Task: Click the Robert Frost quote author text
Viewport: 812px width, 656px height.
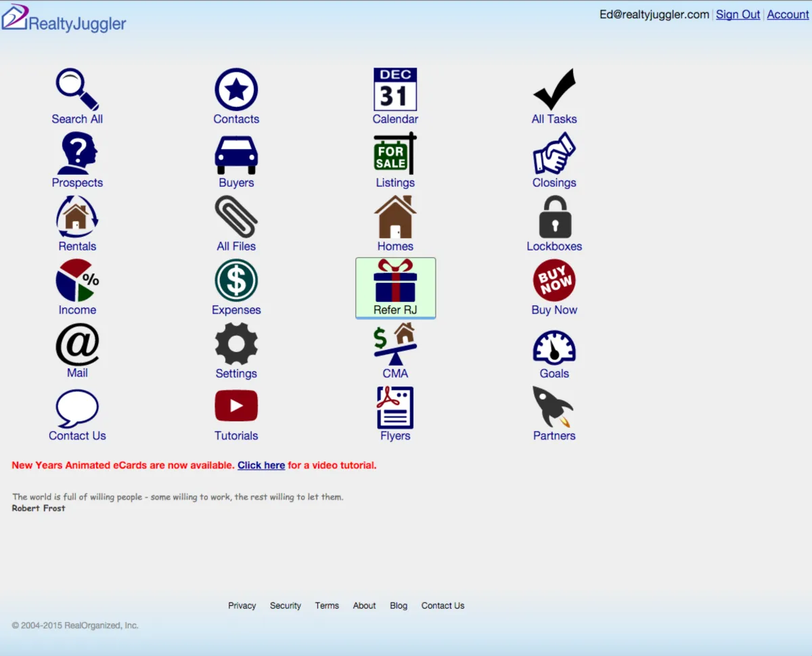Action: pyautogui.click(x=39, y=508)
